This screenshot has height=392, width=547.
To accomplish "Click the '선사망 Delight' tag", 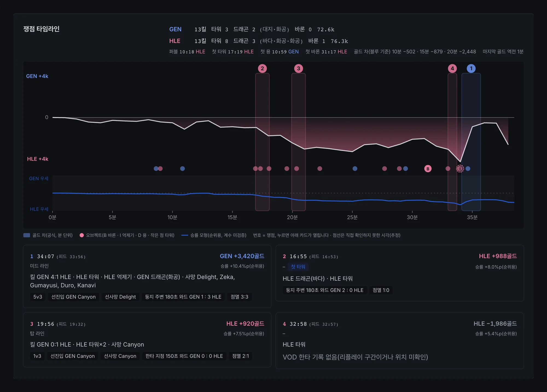I will coord(120,297).
